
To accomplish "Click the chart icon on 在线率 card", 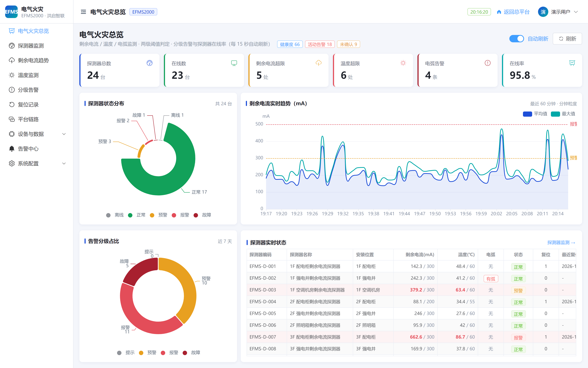I will click(572, 63).
